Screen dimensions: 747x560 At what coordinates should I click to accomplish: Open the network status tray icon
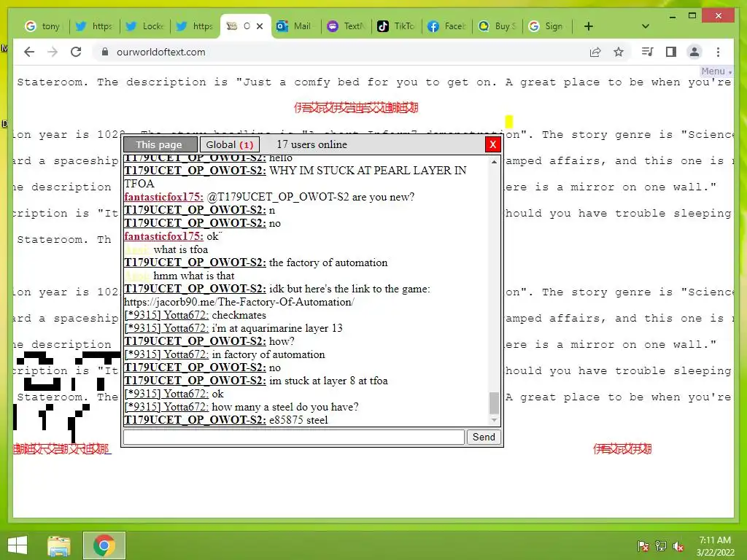point(661,546)
